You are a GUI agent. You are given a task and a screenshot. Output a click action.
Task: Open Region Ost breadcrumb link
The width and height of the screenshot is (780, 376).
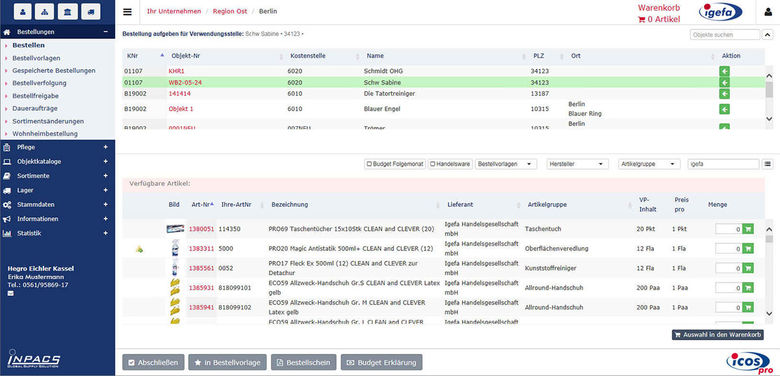coord(230,11)
